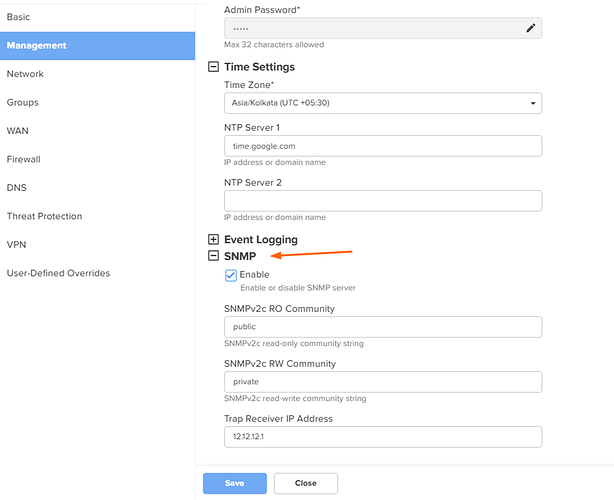The image size is (614, 500).
Task: Collapse the Time Settings section
Action: [213, 67]
